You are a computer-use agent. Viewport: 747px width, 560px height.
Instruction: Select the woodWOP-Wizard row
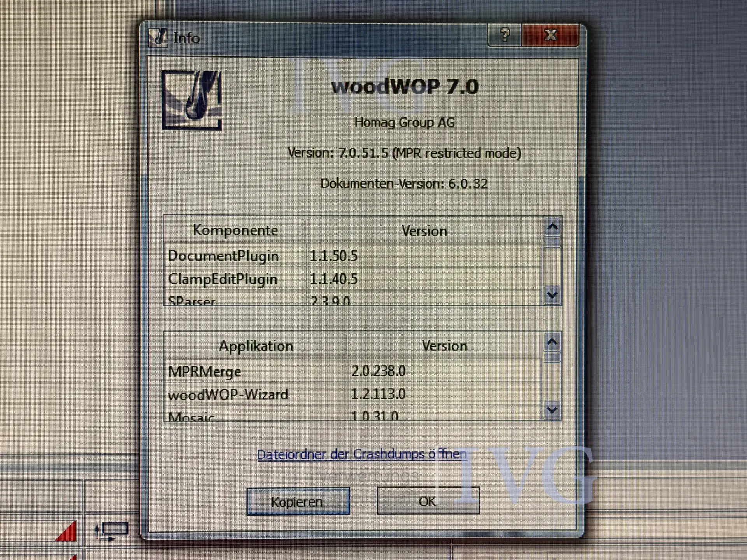tap(353, 394)
